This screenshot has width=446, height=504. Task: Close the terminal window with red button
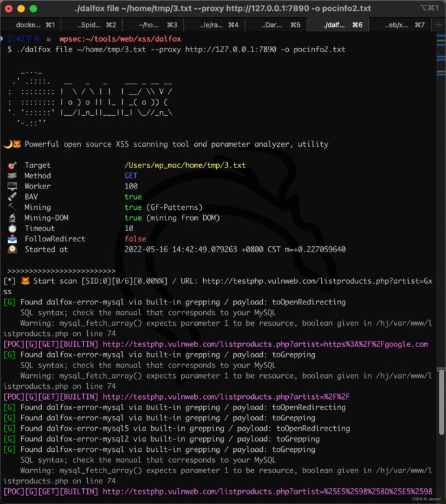pyautogui.click(x=9, y=9)
